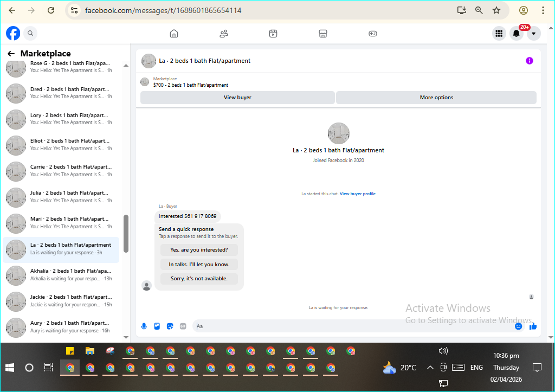Open the Dred conversation
This screenshot has height=392, width=555.
point(61,93)
